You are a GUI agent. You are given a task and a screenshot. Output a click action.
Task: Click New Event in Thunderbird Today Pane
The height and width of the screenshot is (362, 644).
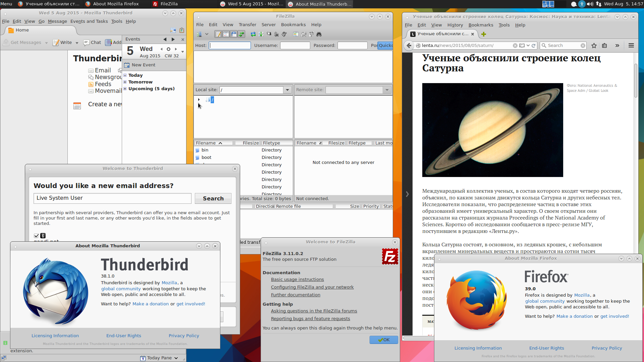(x=140, y=65)
